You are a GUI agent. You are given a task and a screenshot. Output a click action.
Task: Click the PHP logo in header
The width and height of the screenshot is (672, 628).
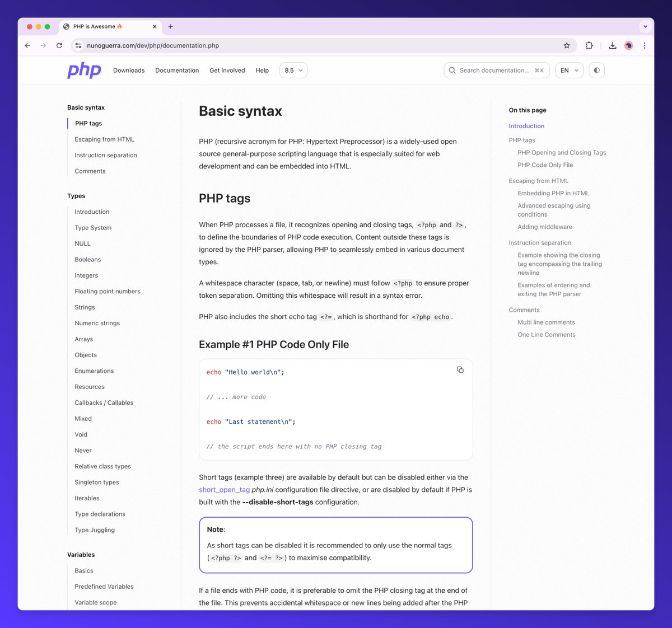84,70
